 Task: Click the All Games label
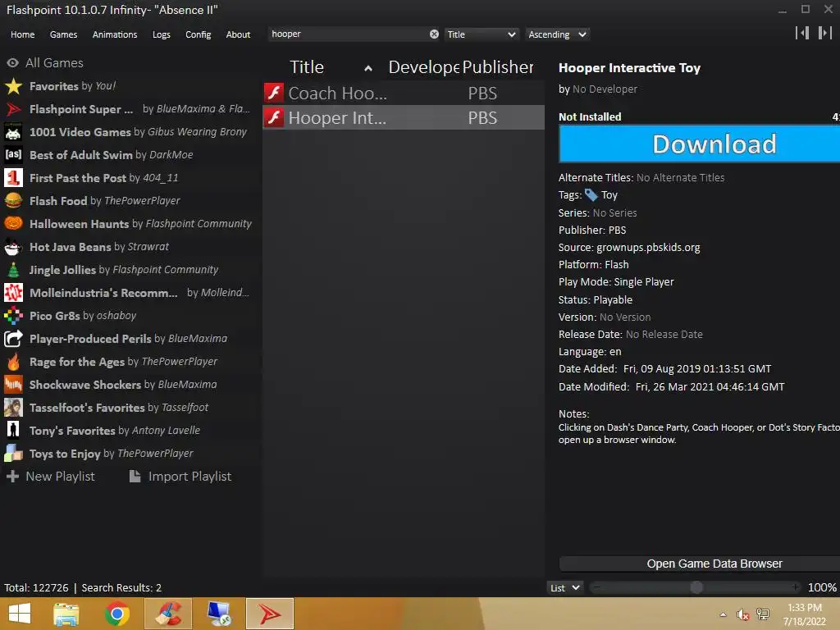55,62
